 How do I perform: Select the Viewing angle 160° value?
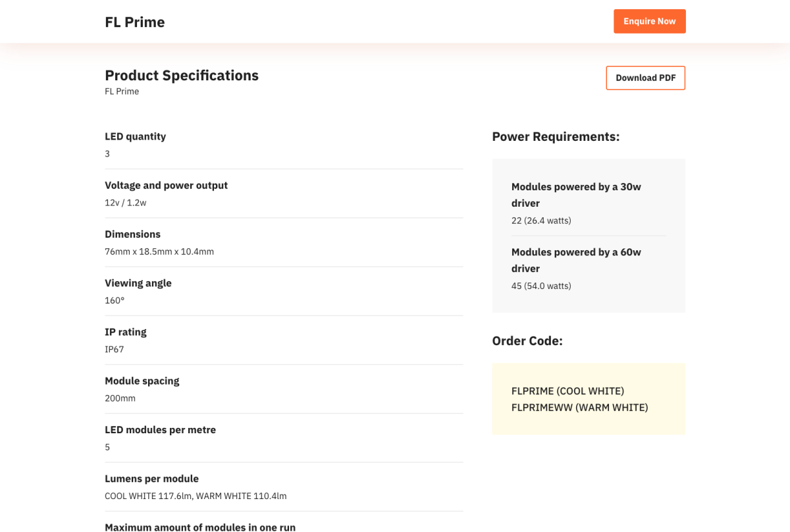pyautogui.click(x=115, y=300)
